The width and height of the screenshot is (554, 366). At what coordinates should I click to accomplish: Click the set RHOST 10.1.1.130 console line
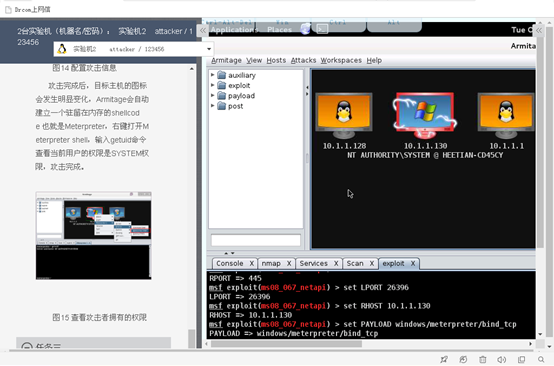click(x=320, y=306)
